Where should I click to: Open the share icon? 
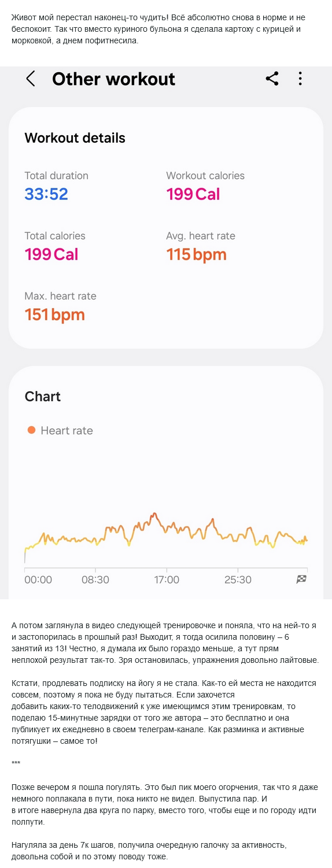272,79
